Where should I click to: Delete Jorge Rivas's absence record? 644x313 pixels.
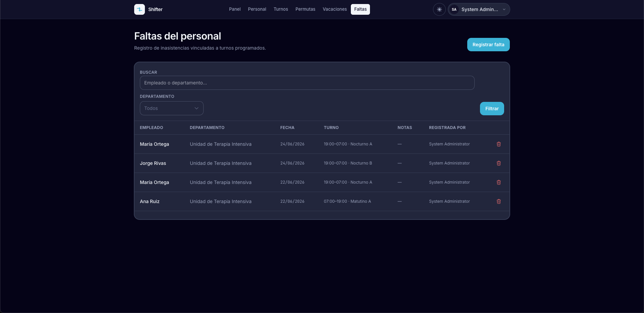point(499,163)
